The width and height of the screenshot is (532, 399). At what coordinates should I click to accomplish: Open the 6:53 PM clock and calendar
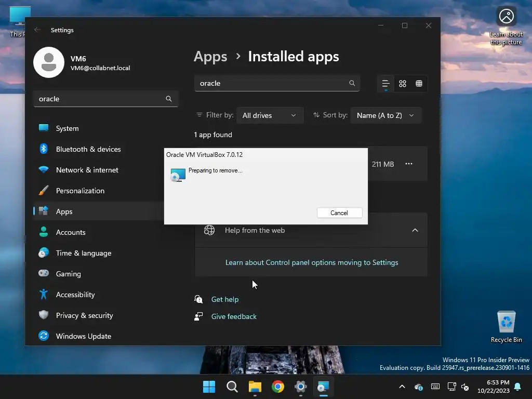[494, 387]
